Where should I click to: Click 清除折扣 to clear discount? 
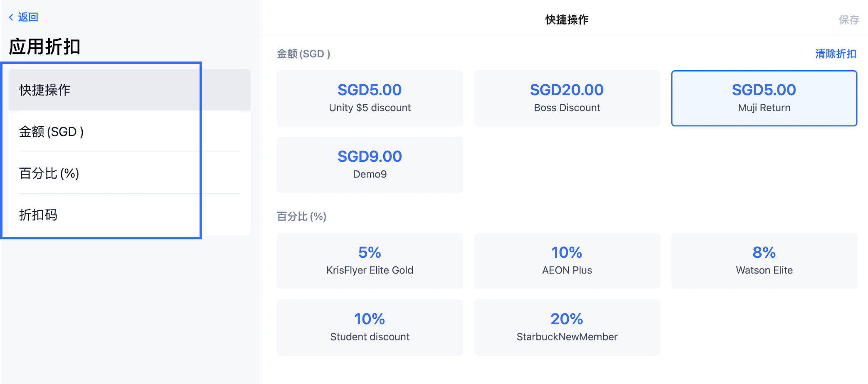pyautogui.click(x=835, y=54)
